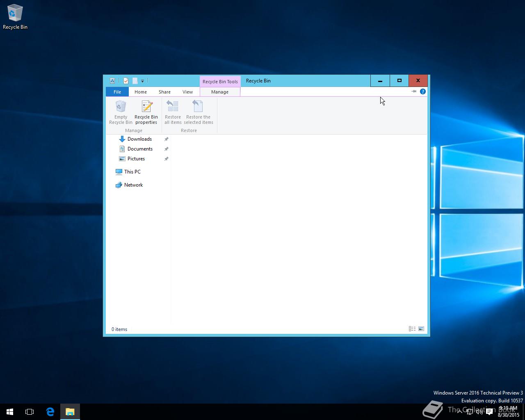The image size is (525, 420).
Task: Maximize the Recycle Bin window
Action: click(399, 81)
